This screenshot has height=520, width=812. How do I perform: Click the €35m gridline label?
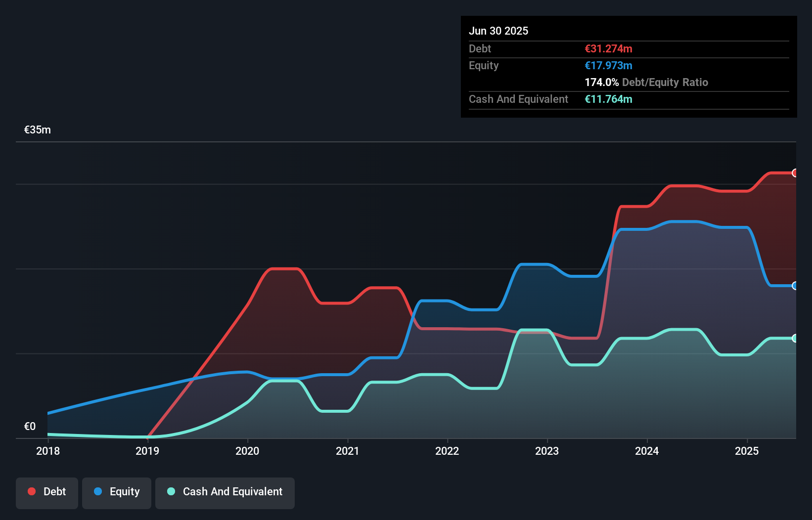pyautogui.click(x=37, y=129)
